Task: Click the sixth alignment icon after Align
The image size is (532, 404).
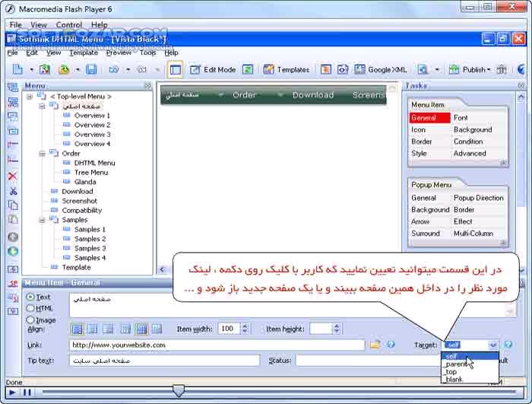Action: [x=157, y=329]
